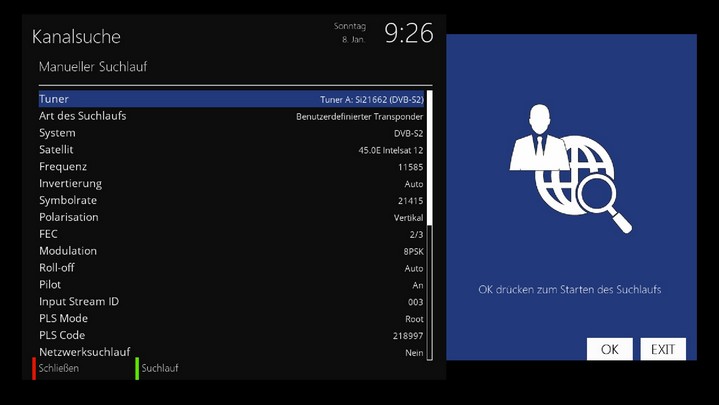This screenshot has width=720, height=405.
Task: Change the 8PSK modulation value
Action: (413, 252)
